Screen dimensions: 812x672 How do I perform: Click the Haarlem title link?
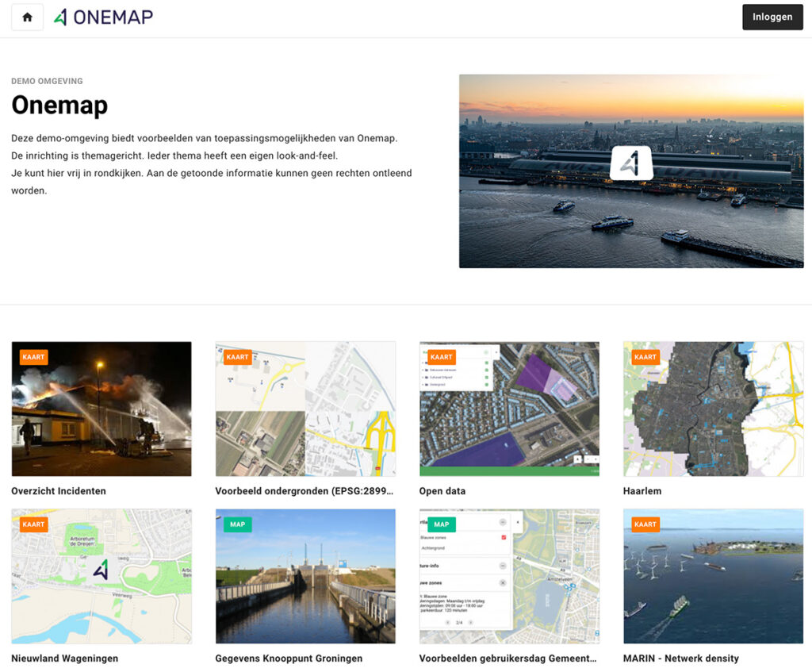tap(642, 491)
